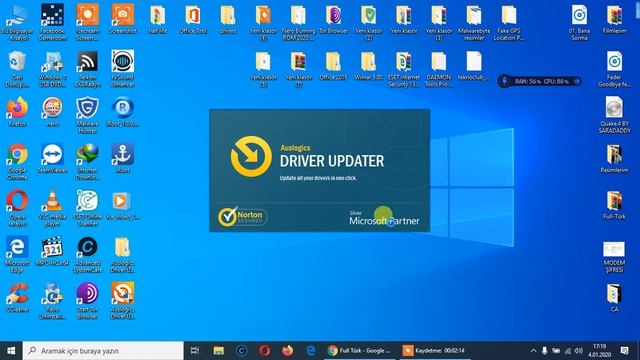Open the Quake 4 BY SARADADDY disc image
This screenshot has width=640, height=360.
tap(614, 115)
